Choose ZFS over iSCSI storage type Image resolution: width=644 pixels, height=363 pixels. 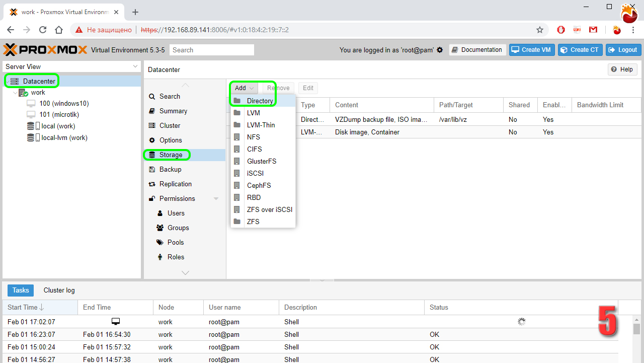tap(263, 209)
